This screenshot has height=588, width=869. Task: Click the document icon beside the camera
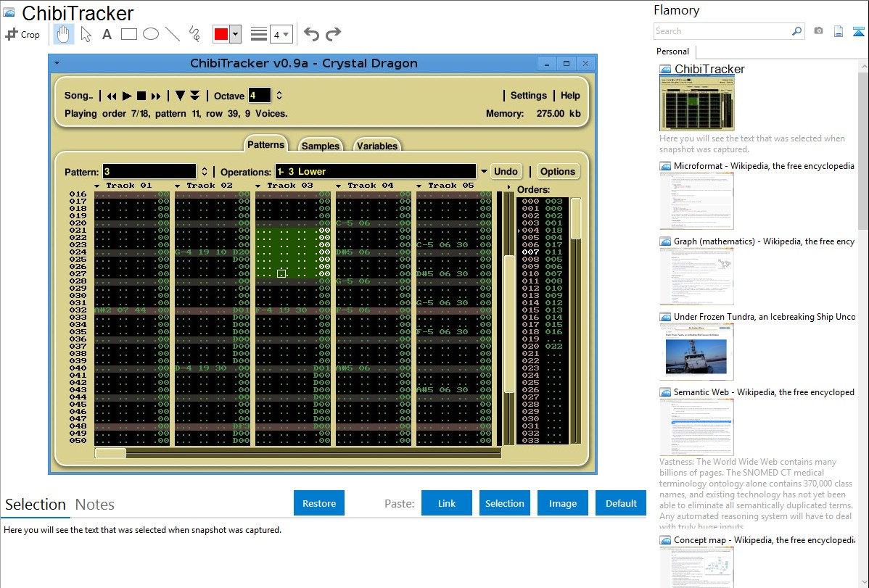tap(839, 31)
